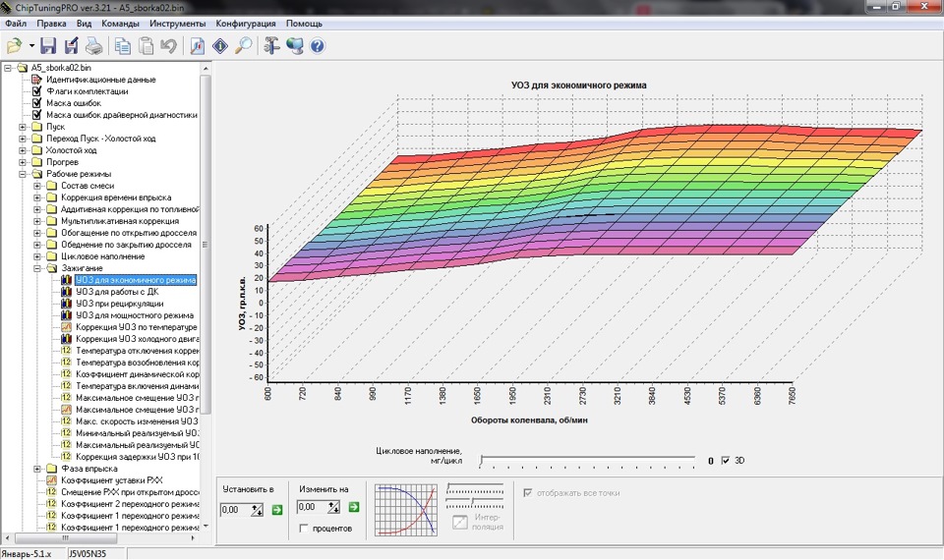Viewport: 944px width, 560px height.
Task: Enable the процентов checkbox
Action: (x=304, y=529)
